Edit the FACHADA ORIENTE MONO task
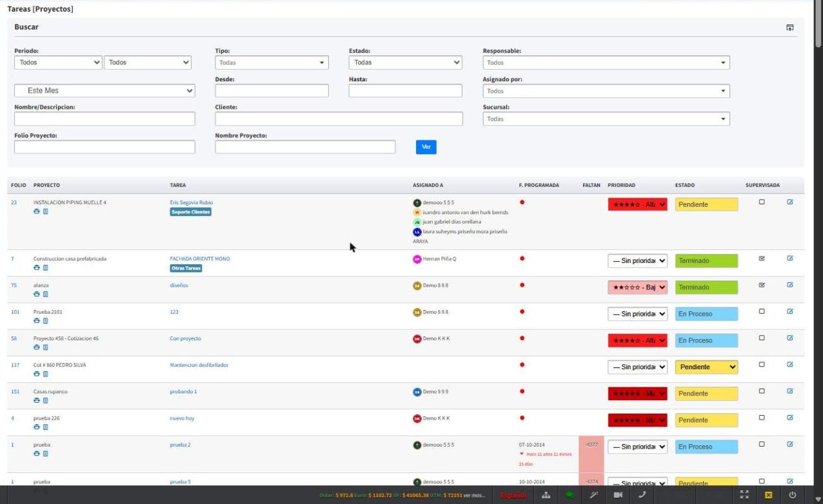This screenshot has height=504, width=823. 790,258
